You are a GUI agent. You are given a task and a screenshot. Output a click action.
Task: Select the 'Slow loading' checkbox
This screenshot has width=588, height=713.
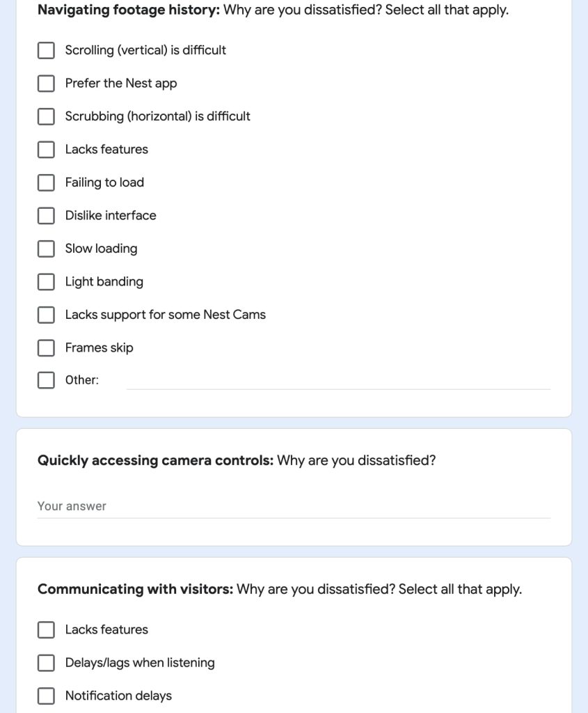[x=46, y=249]
